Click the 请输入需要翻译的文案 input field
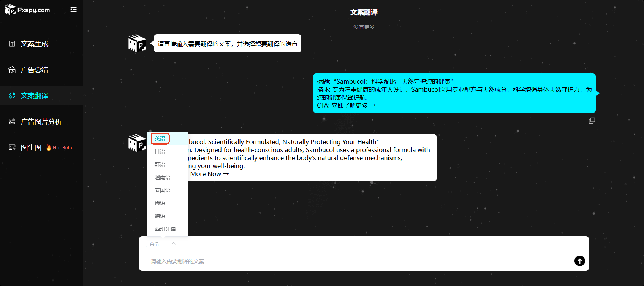Image resolution: width=644 pixels, height=286 pixels. pos(357,261)
